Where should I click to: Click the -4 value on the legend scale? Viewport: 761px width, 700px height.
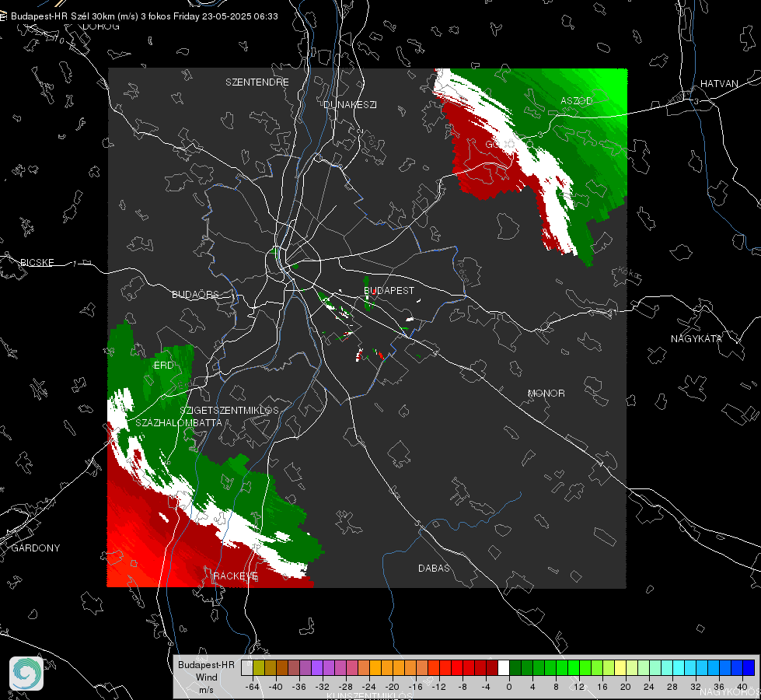tap(486, 687)
